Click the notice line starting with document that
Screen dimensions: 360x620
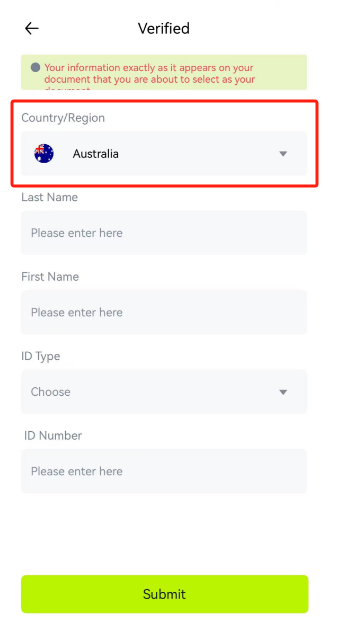click(150, 79)
